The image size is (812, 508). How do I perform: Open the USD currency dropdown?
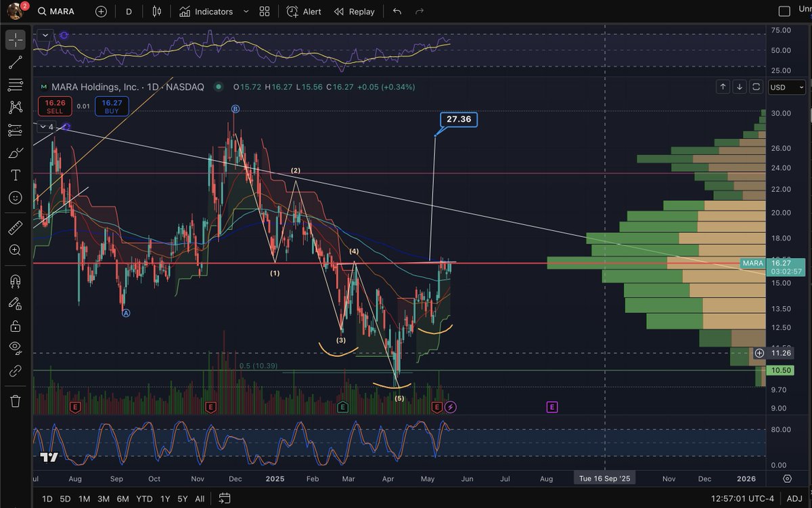tap(788, 87)
